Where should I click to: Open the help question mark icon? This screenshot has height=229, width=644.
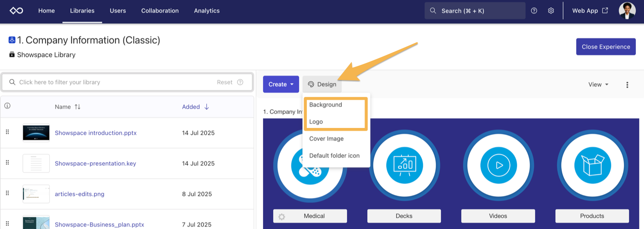point(534,11)
